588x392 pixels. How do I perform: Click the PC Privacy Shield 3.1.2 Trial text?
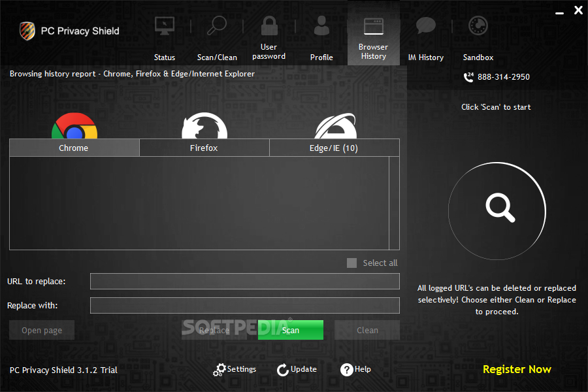click(63, 370)
